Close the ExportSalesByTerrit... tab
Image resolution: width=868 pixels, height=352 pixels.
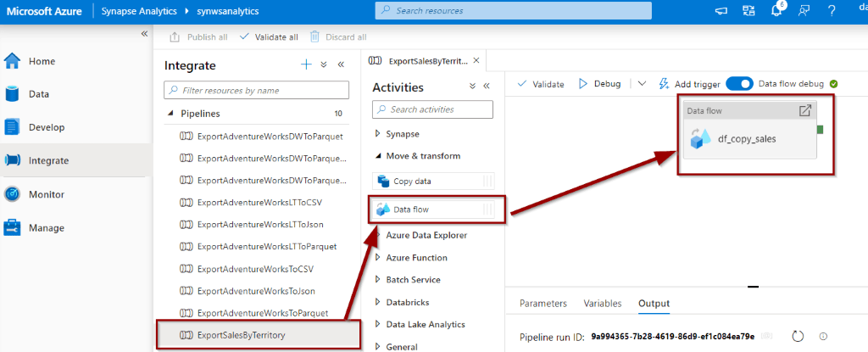pos(476,60)
